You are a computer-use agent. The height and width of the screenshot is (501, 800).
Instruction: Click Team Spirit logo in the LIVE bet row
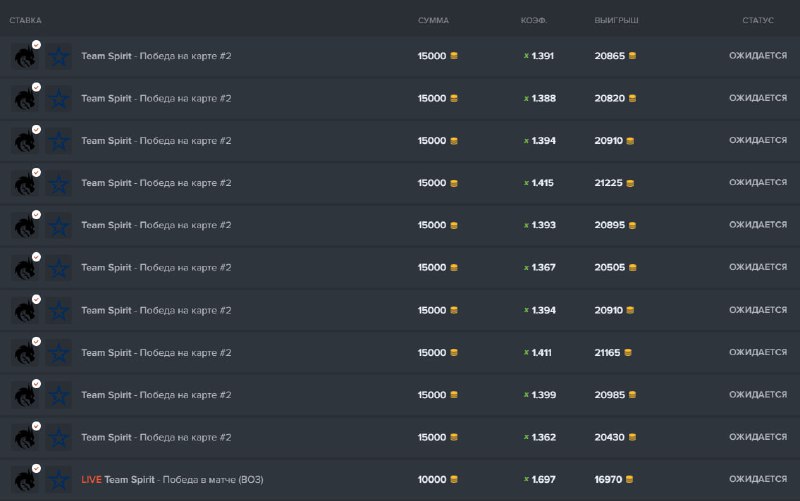(24, 481)
